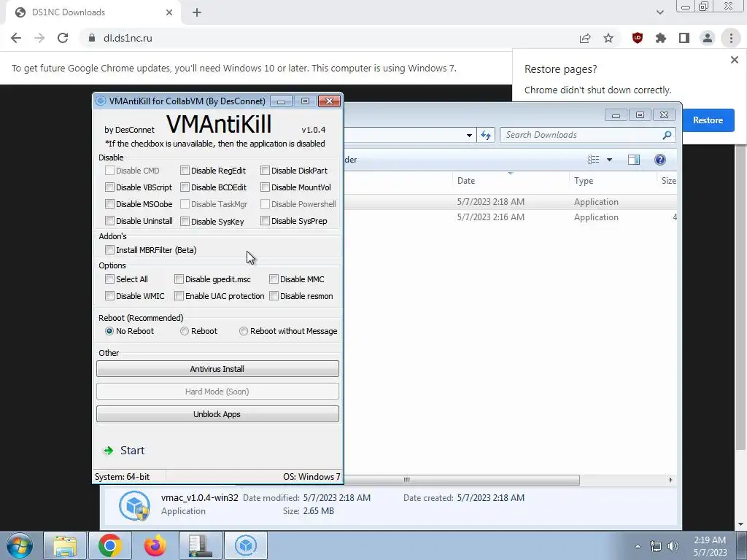Click the vmac_v1.0.4-win32 thumbnail in details pane
The height and width of the screenshot is (560, 747).
click(134, 505)
